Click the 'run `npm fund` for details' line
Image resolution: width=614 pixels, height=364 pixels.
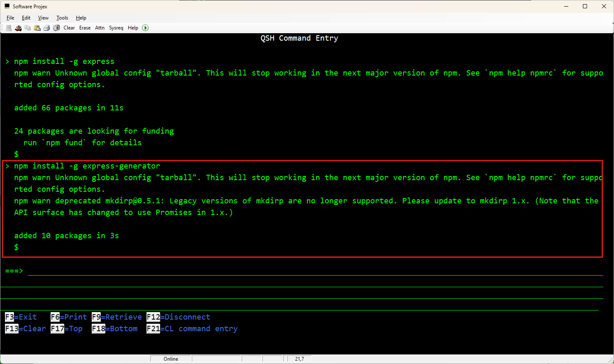(83, 143)
